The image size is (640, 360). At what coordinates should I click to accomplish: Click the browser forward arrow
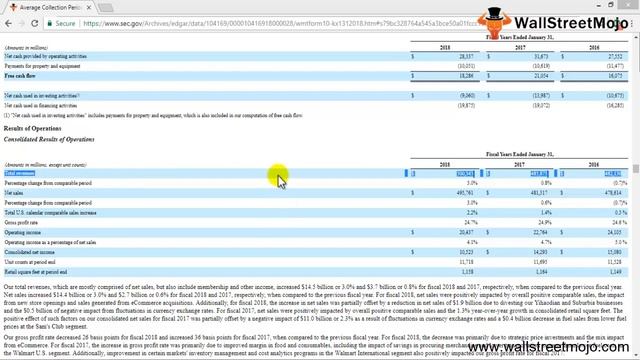21,23
